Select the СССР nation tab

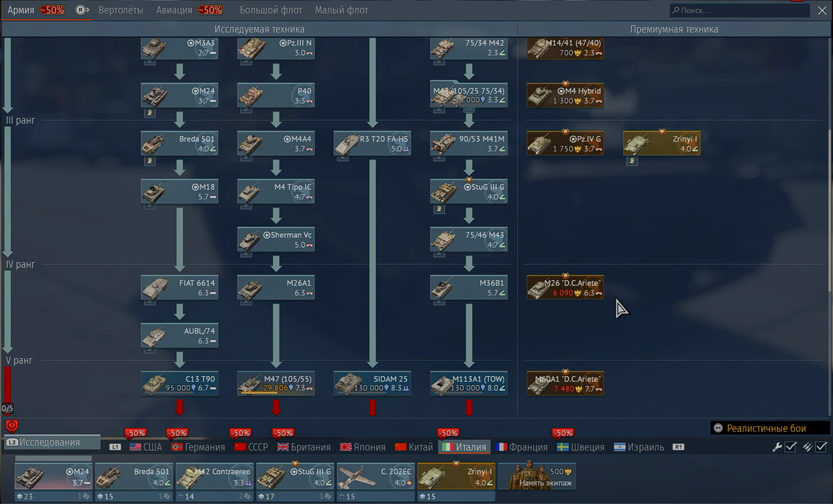tap(251, 447)
